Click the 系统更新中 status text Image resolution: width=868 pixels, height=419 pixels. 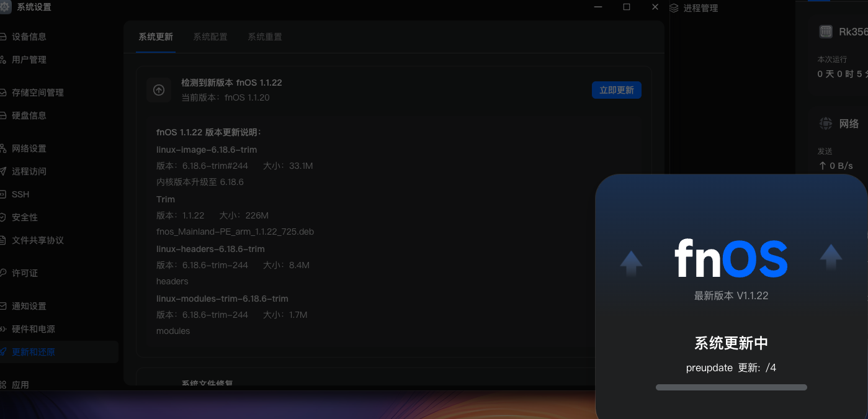(x=731, y=343)
